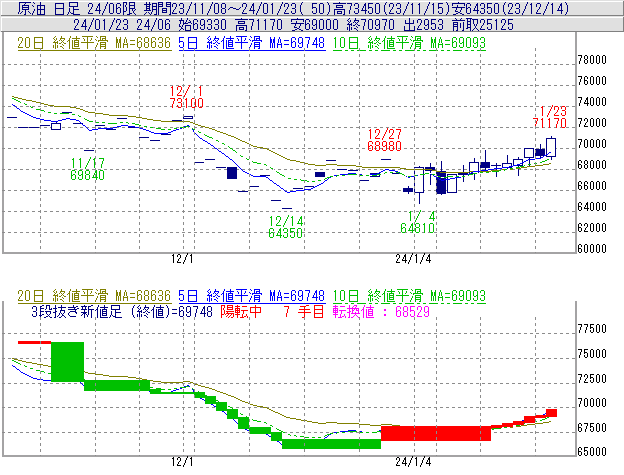The image size is (624, 475).
Task: Click the 12/1 73100 high label
Action: [187, 97]
